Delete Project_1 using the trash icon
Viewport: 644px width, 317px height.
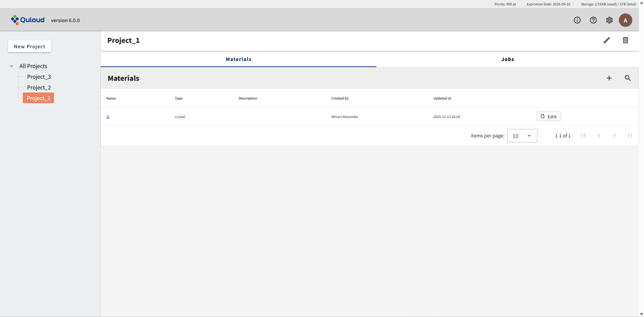tap(625, 40)
